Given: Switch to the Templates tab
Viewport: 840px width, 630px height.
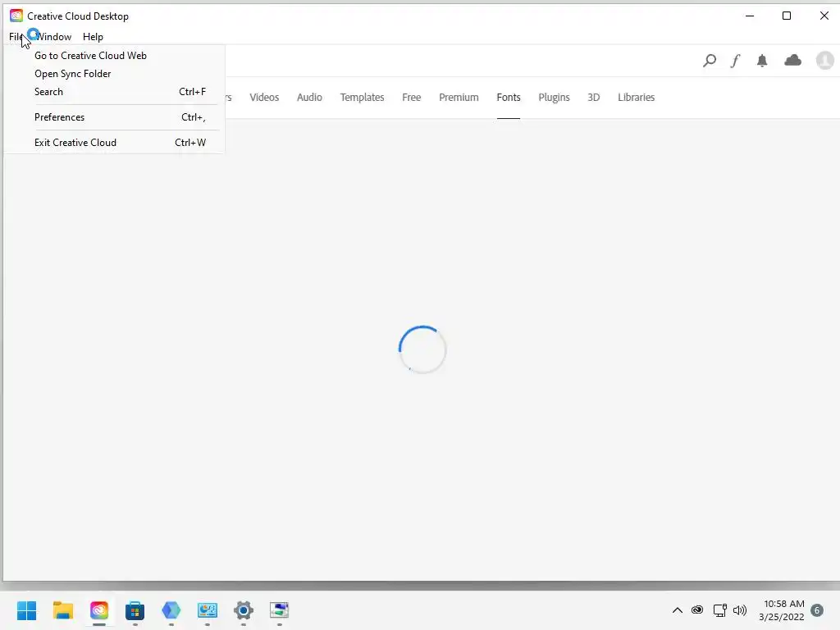Looking at the screenshot, I should coord(362,98).
